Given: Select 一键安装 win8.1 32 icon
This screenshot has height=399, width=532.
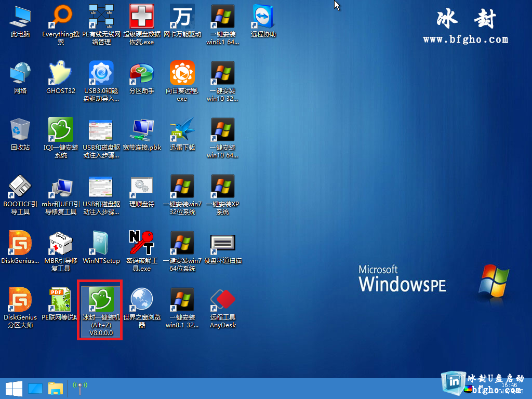Looking at the screenshot, I should 182,308.
